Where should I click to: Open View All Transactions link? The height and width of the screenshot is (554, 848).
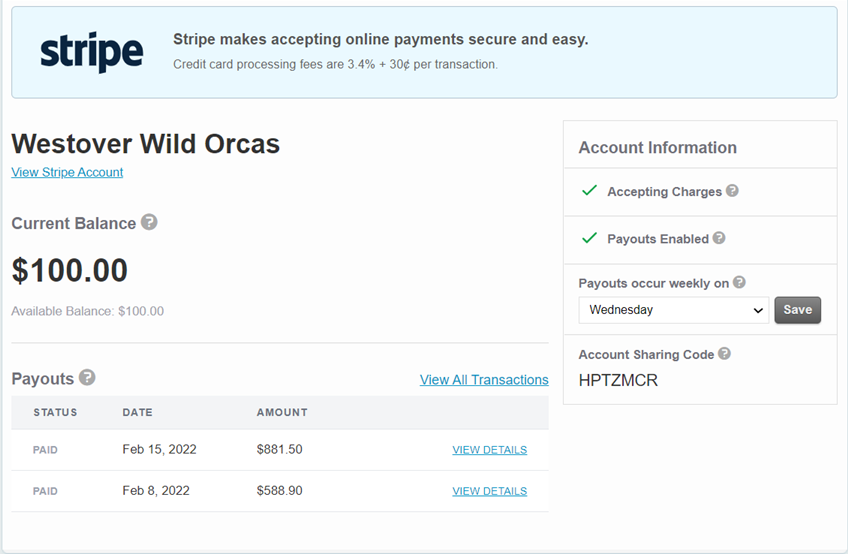(484, 380)
